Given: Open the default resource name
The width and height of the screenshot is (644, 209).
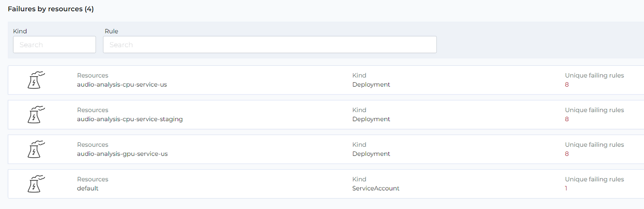Looking at the screenshot, I should tap(88, 189).
